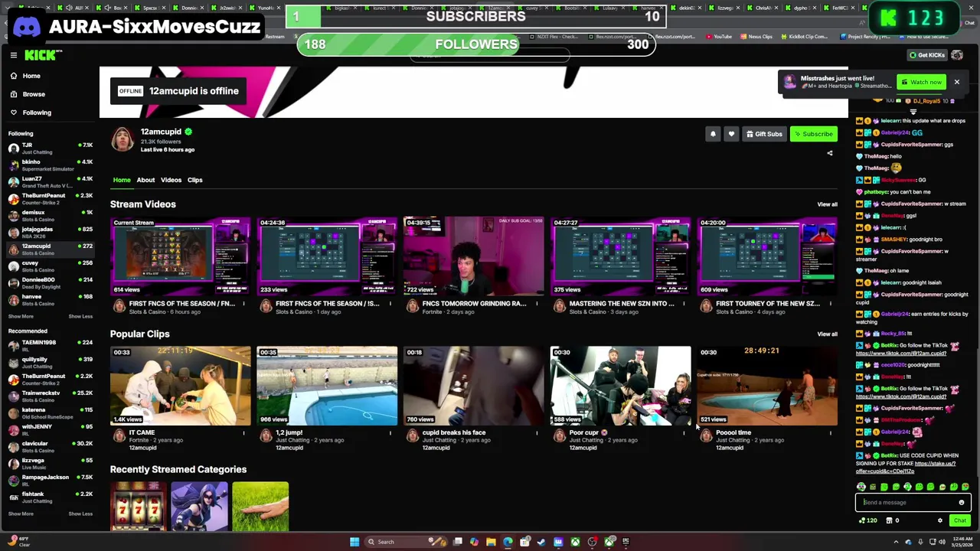
Task: Toggle follow heart for 12amcupid
Action: point(731,134)
